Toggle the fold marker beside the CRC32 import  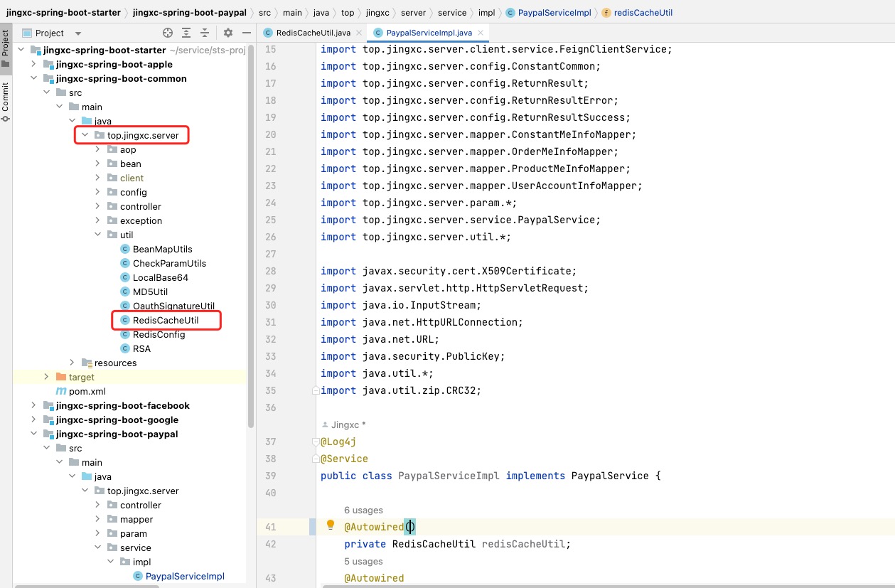[x=315, y=390]
